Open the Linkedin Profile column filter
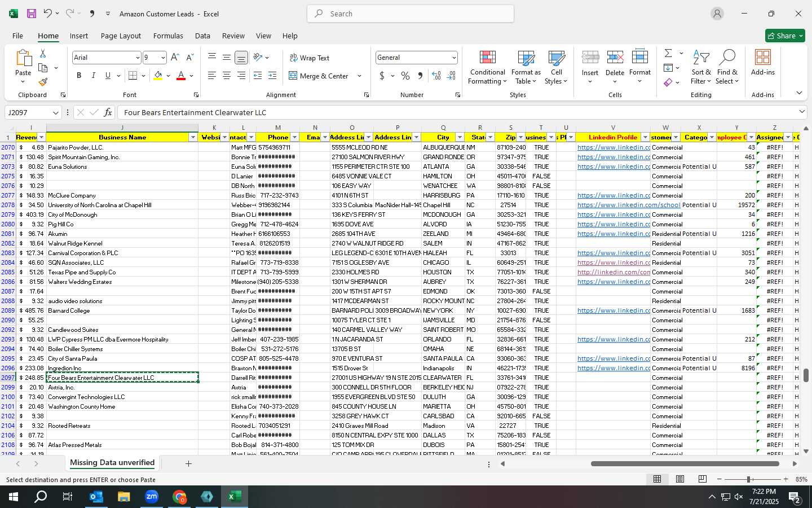 pos(645,138)
